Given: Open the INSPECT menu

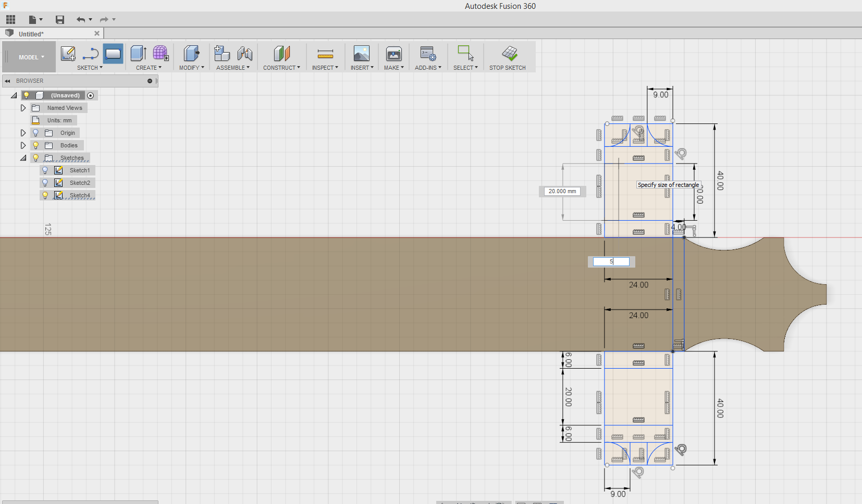Looking at the screenshot, I should click(x=325, y=68).
